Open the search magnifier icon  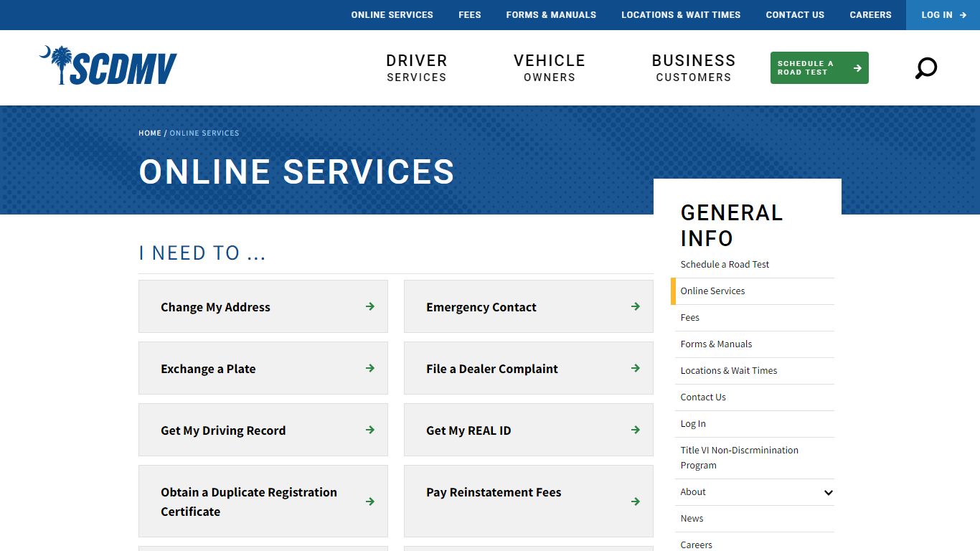click(926, 68)
